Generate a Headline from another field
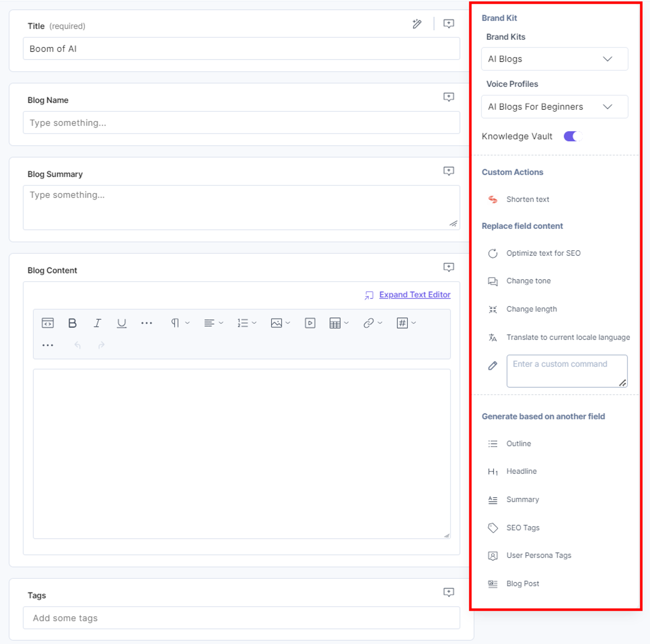The image size is (650, 644). point(522,471)
